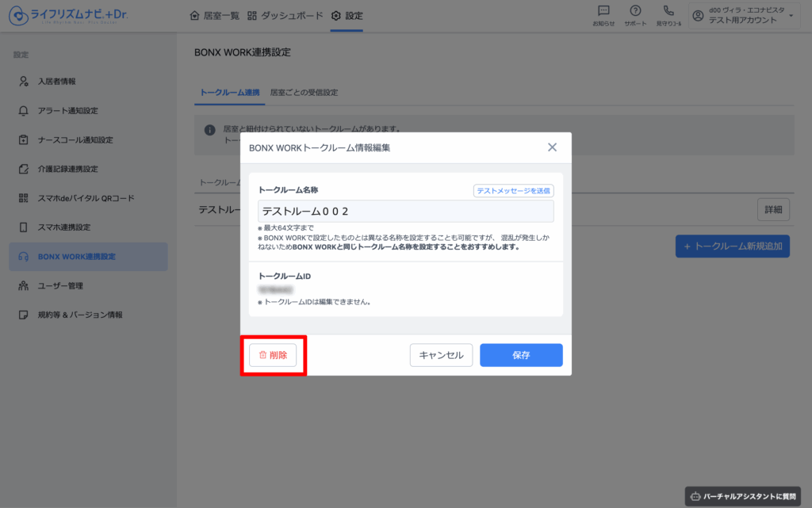Switch to the 居室ごとの受信設定 tab
The width and height of the screenshot is (812, 508).
point(304,93)
